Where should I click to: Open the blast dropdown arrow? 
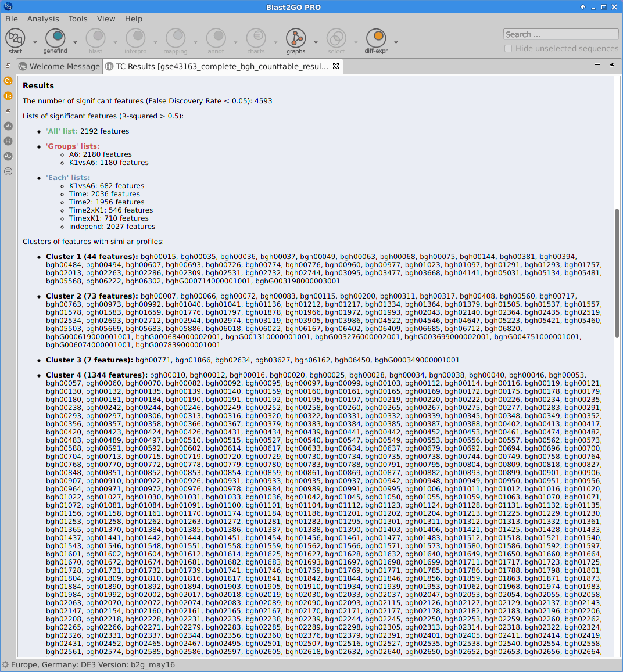point(115,42)
